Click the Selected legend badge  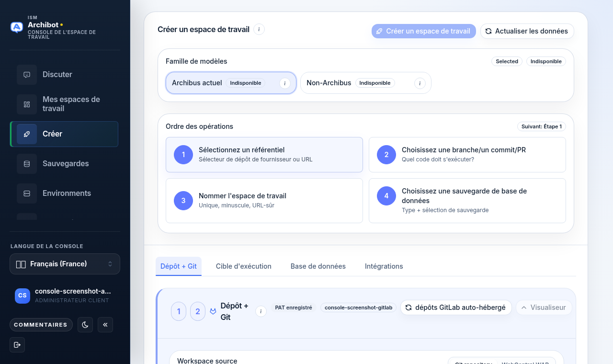click(x=507, y=61)
